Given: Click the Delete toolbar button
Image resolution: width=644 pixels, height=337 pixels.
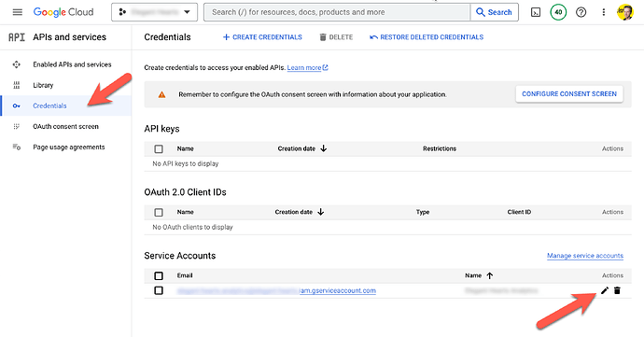Looking at the screenshot, I should pyautogui.click(x=336, y=37).
